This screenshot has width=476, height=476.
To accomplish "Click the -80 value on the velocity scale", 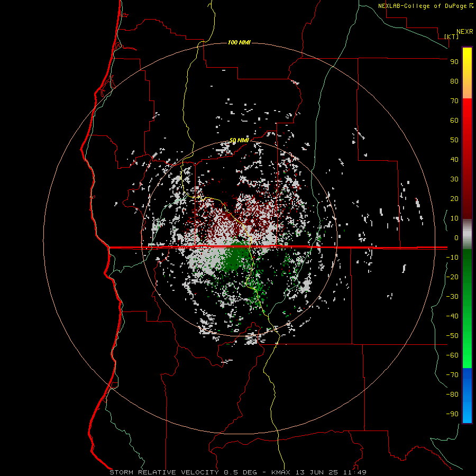I will [452, 395].
